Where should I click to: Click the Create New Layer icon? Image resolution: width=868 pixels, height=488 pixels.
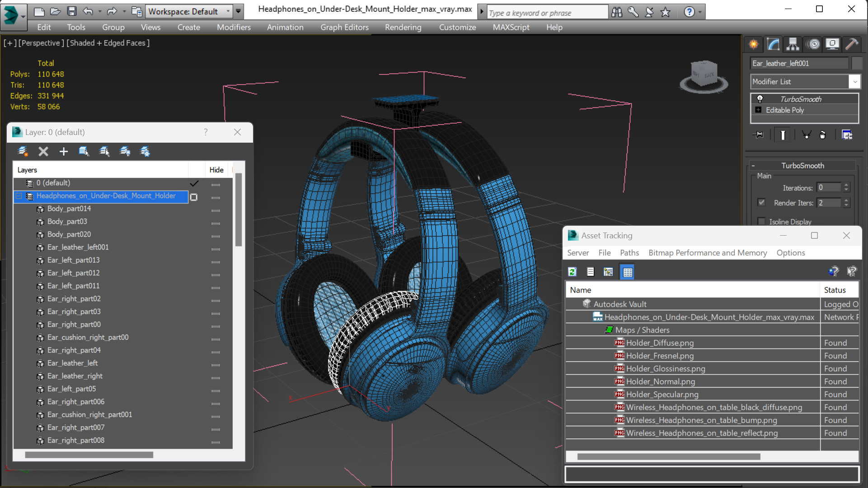23,151
